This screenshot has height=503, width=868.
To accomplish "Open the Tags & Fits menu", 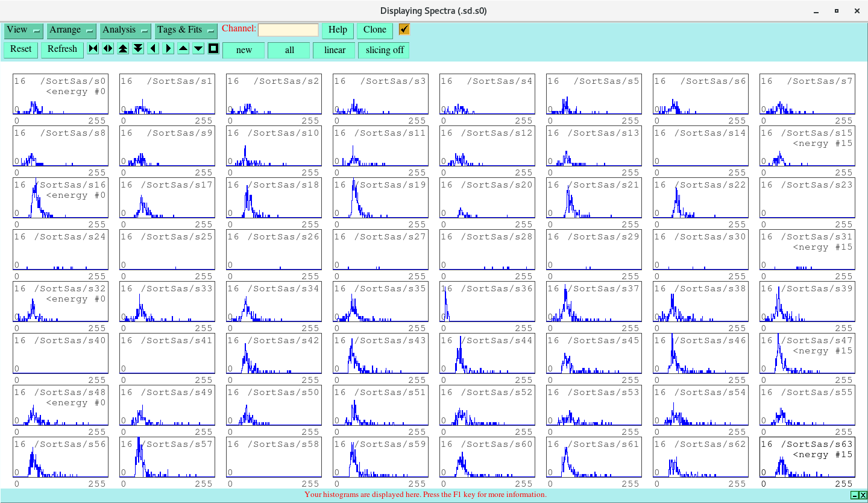I will click(184, 30).
